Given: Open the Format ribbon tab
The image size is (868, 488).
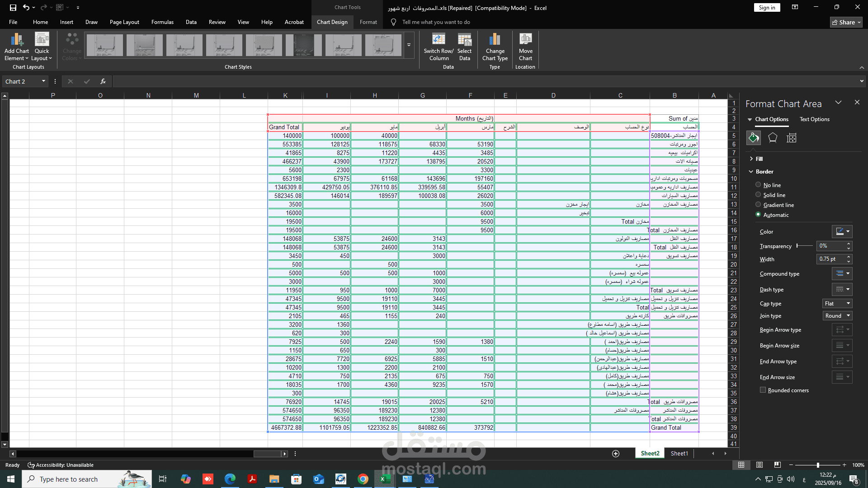Looking at the screenshot, I should 368,22.
